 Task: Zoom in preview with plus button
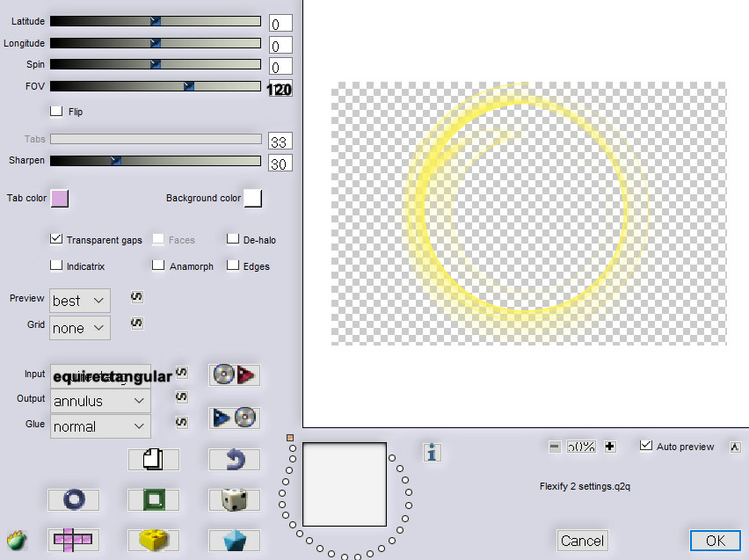pos(610,447)
